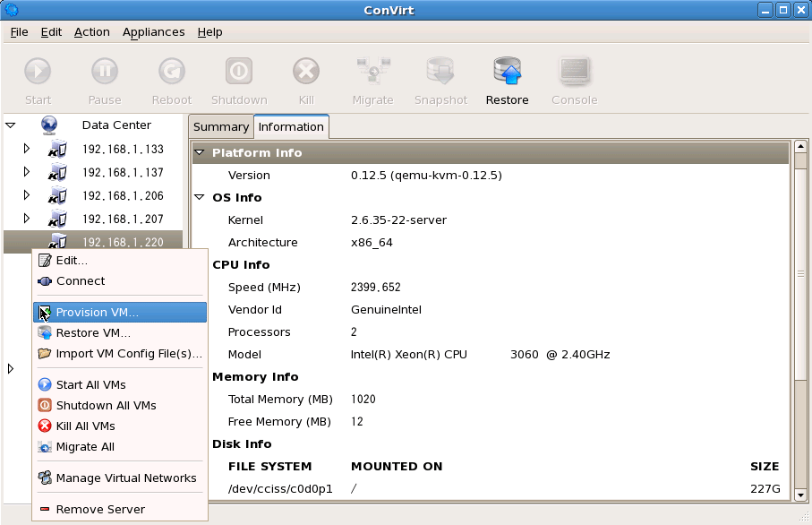Image resolution: width=812 pixels, height=525 pixels.
Task: Expand the 192.168.1.207 server node
Action: pyautogui.click(x=27, y=219)
